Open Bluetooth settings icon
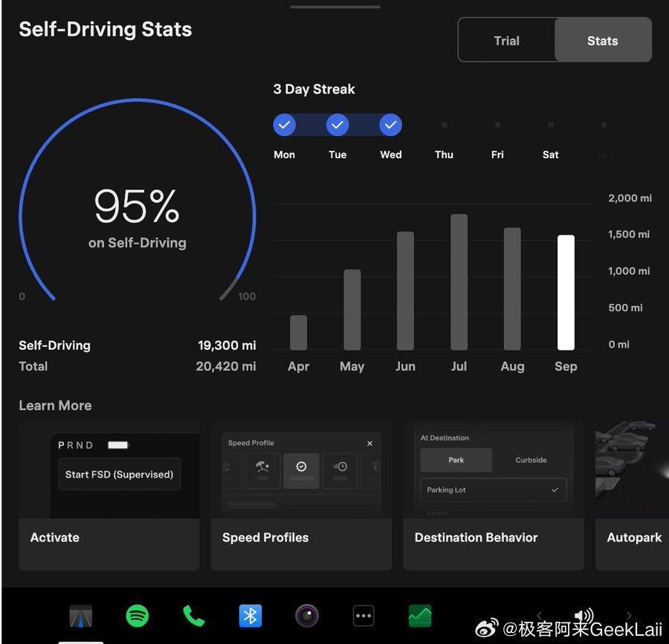The width and height of the screenshot is (669, 644). click(x=250, y=616)
